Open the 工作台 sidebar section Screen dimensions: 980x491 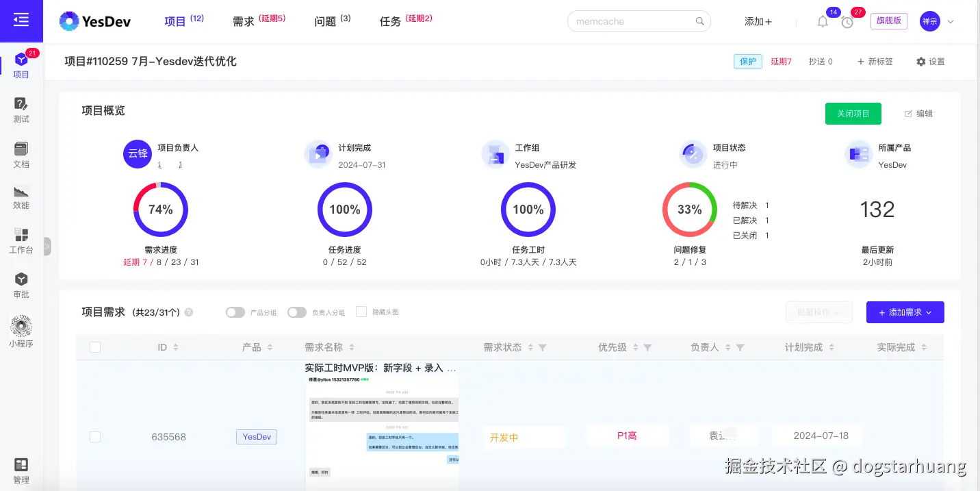[x=21, y=241]
